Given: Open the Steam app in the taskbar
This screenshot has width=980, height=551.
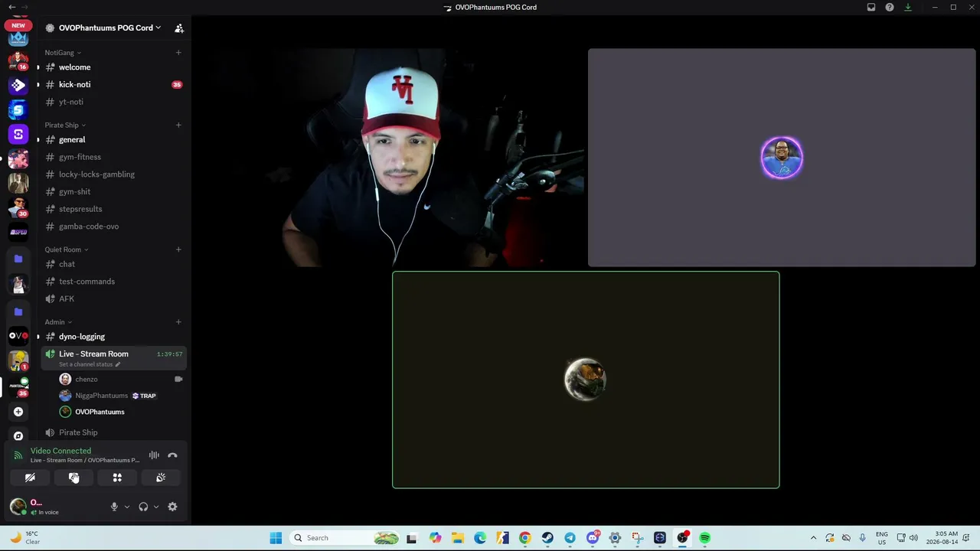Looking at the screenshot, I should pyautogui.click(x=547, y=538).
